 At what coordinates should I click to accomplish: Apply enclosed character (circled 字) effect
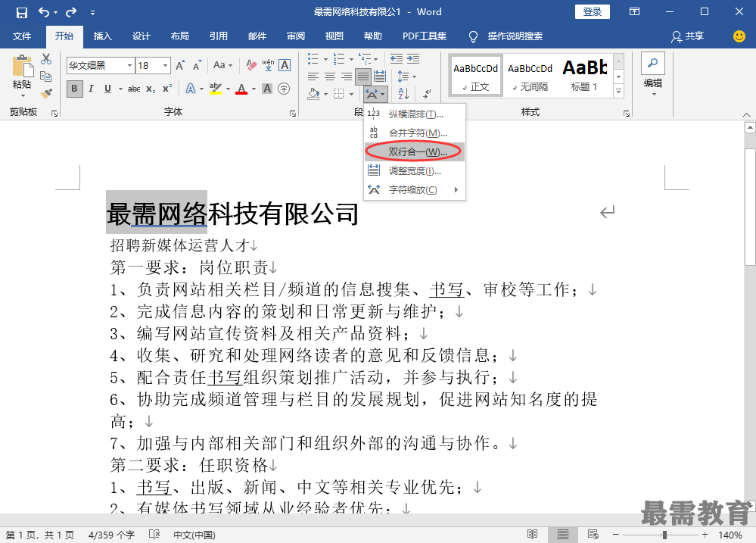point(284,89)
